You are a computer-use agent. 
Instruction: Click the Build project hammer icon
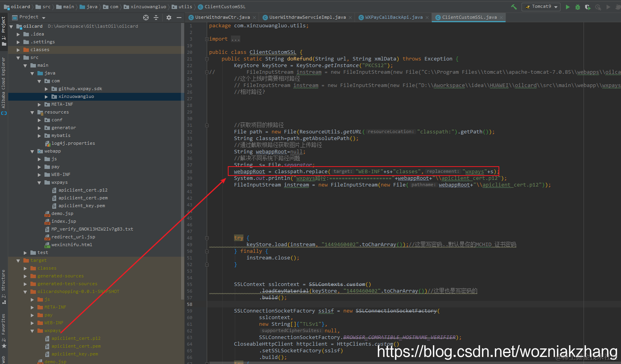[514, 7]
